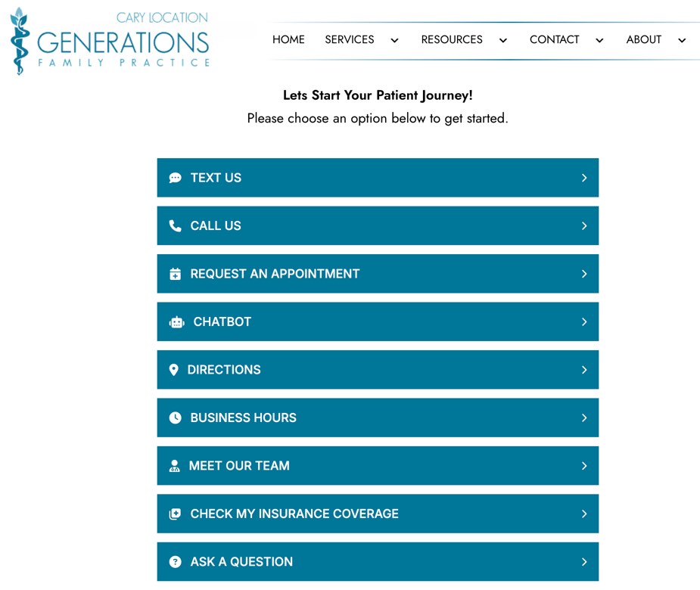This screenshot has width=700, height=590.
Task: Click the Request an Appointment button text
Action: (275, 274)
